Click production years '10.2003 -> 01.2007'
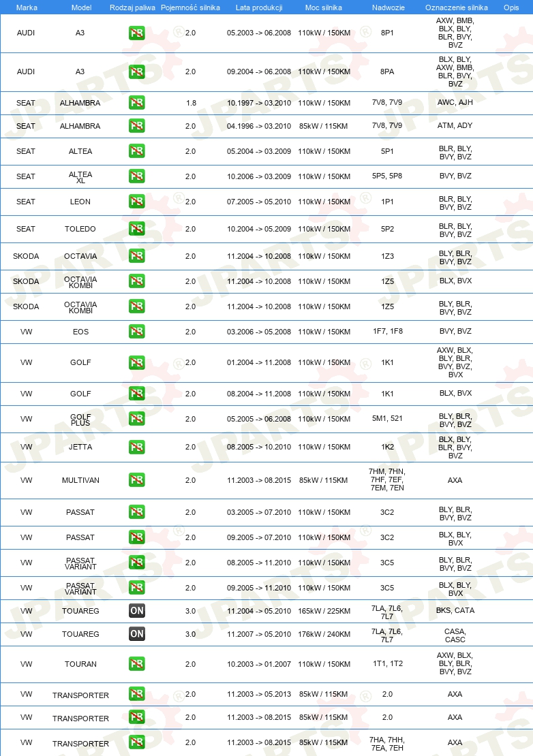The image size is (533, 756). 259,664
